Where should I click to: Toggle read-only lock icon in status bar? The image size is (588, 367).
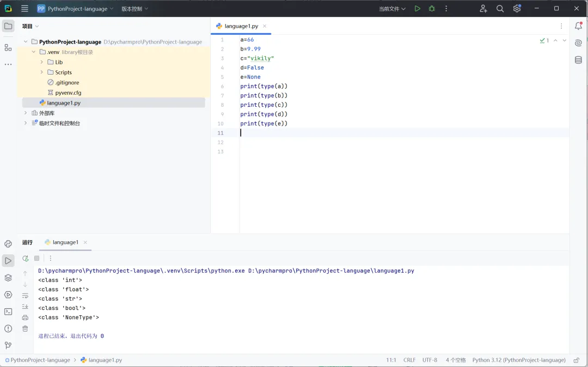point(577,360)
